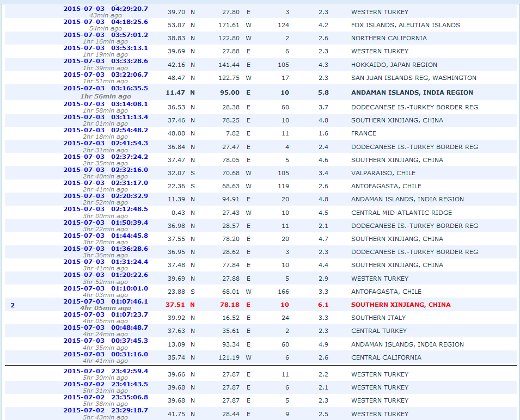Click the longitude 171.61 cell
The width and height of the screenshot is (520, 420).
[x=229, y=25]
